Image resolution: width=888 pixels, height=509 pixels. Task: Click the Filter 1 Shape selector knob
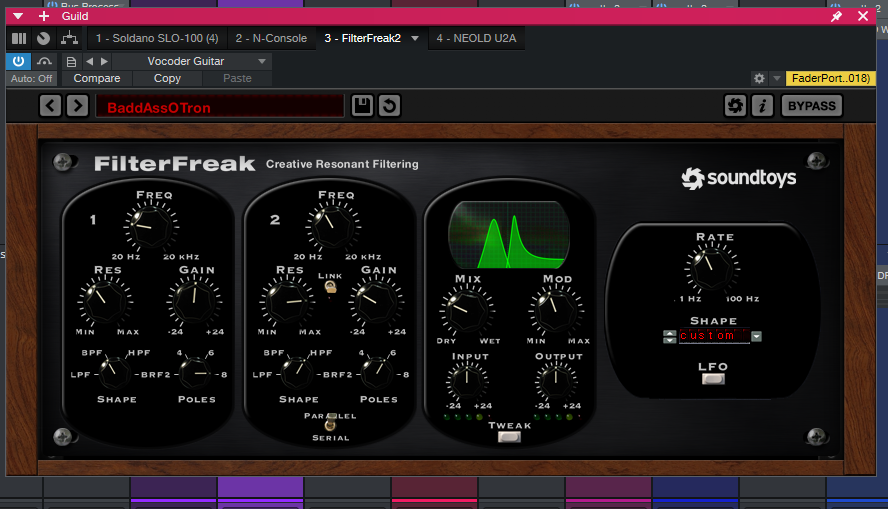click(x=116, y=373)
